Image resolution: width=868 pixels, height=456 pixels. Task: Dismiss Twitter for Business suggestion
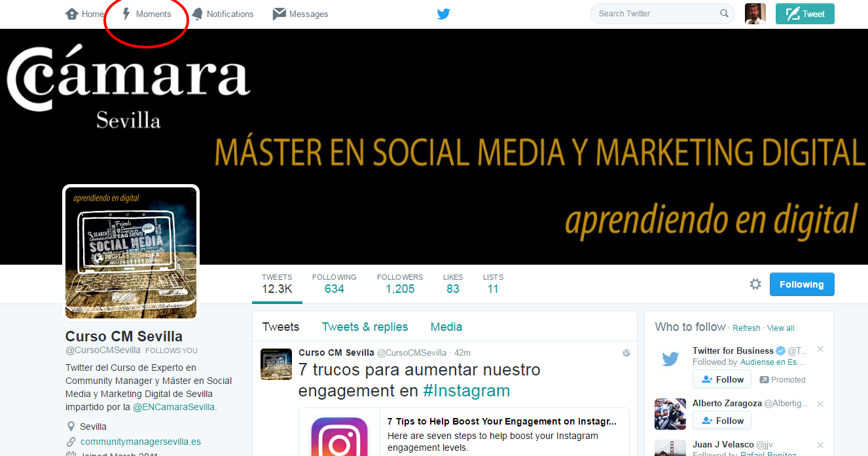pyautogui.click(x=820, y=349)
